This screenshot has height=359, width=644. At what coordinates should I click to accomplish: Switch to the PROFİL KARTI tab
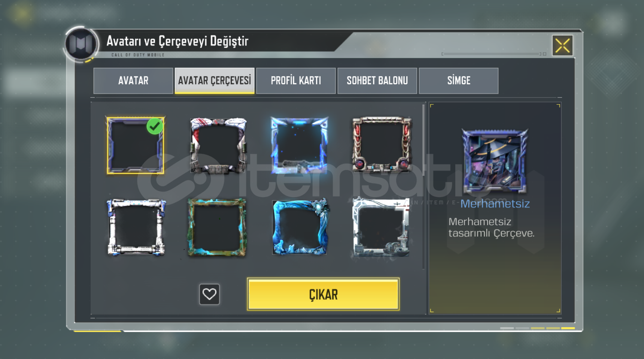[296, 81]
